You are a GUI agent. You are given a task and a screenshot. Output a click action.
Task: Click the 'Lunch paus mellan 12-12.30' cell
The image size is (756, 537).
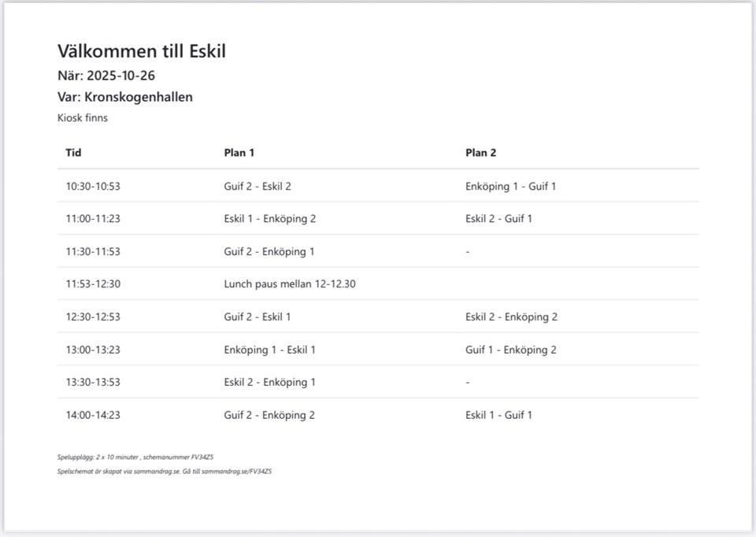[289, 284]
